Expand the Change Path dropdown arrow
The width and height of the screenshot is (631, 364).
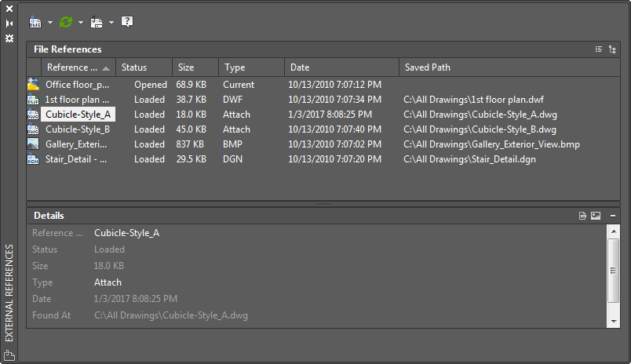pyautogui.click(x=111, y=22)
